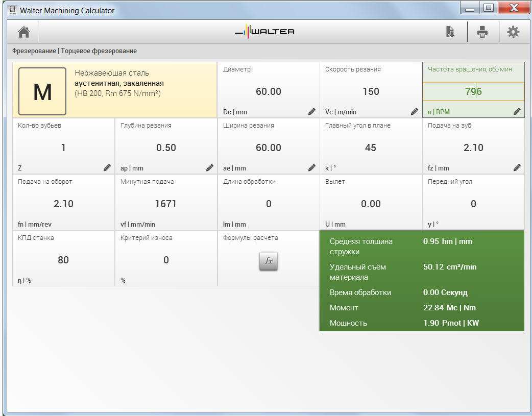
Task: Click the breadcrumb Фрезерование | Торцевое фрезерование
Action: [x=75, y=51]
